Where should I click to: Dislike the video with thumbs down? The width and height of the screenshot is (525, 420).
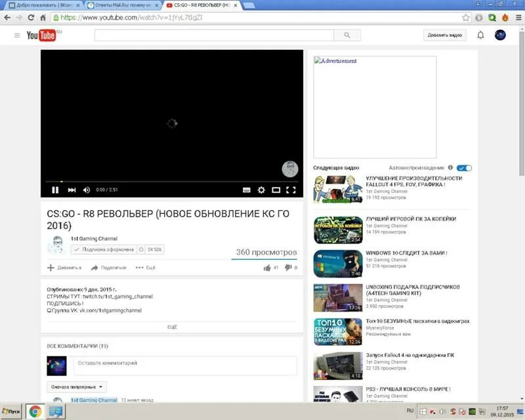[x=288, y=267]
